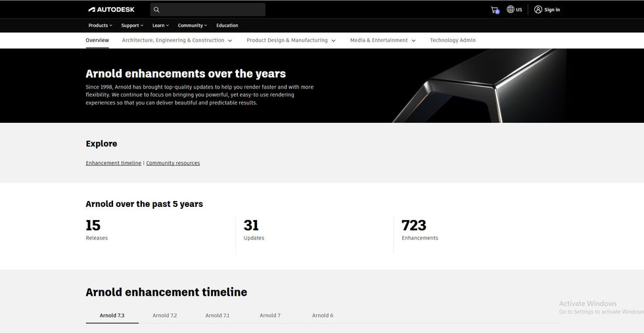Click the Autodesk logo
The width and height of the screenshot is (644, 333).
[x=111, y=9]
